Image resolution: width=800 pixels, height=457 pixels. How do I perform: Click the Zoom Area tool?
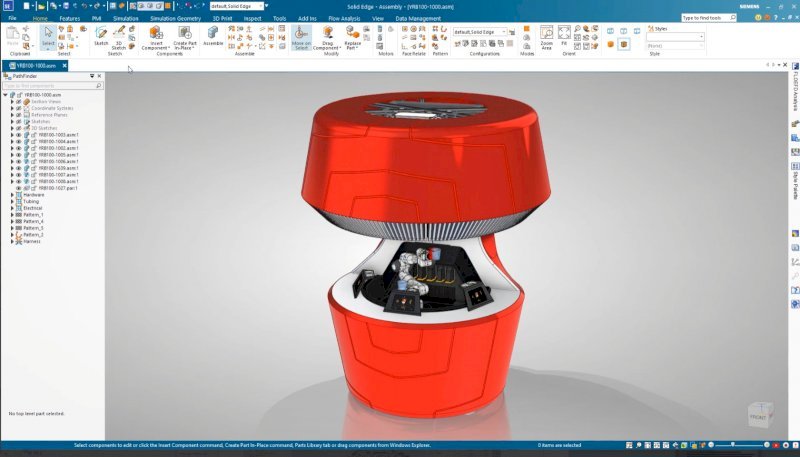[x=546, y=38]
